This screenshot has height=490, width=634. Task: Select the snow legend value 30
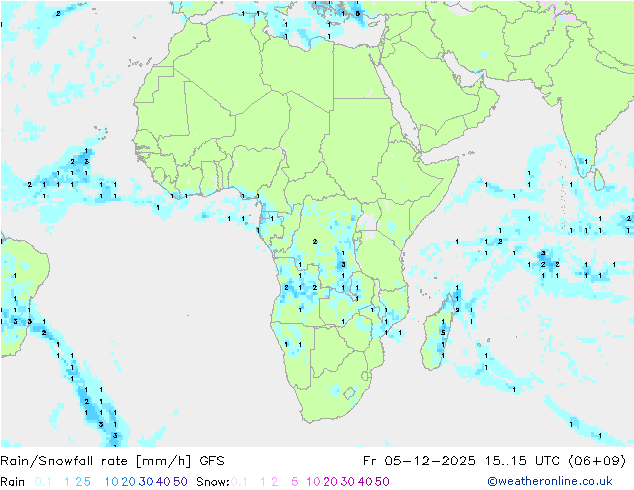347,482
